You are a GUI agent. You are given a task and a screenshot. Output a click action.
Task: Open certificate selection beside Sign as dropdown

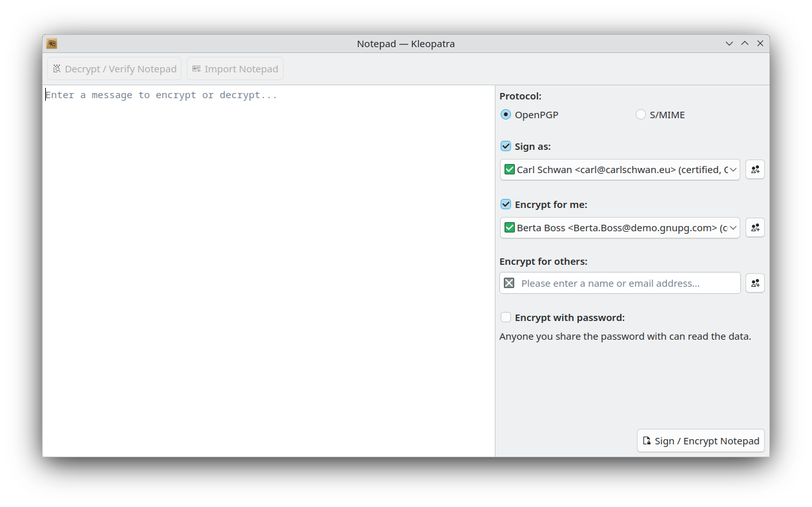pos(755,170)
